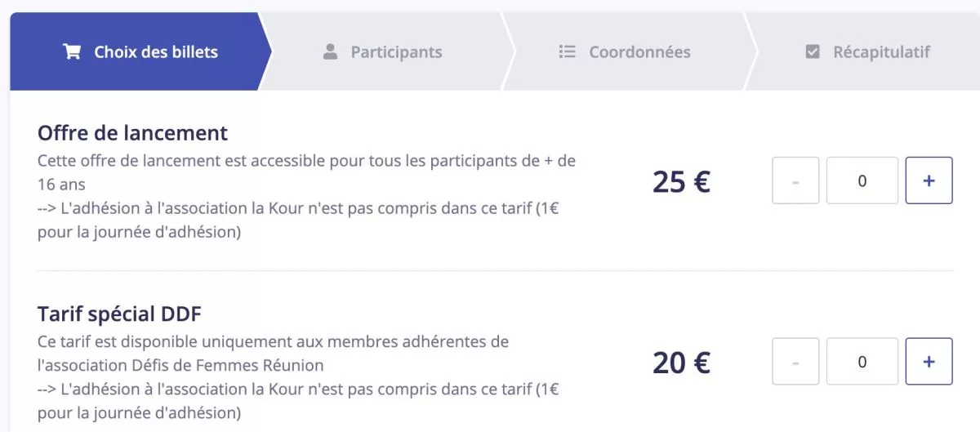
Task: Increase Offre de lancement ticket quantity
Action: 929,180
